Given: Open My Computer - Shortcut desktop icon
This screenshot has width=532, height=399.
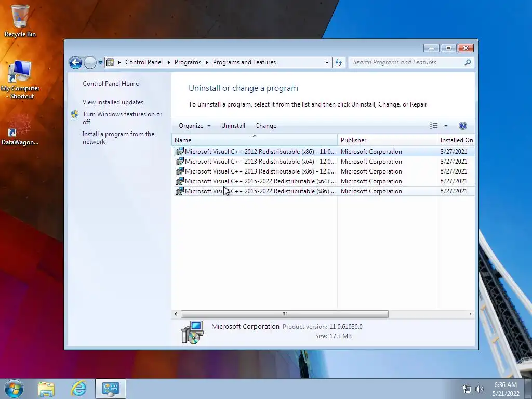Looking at the screenshot, I should [20, 79].
